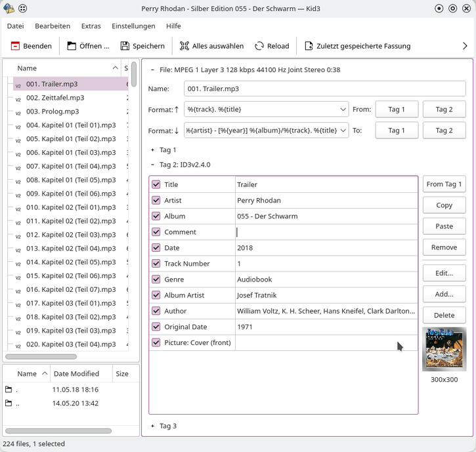Click the v2 tag icon of 003. Prolog.mp3
Screen dimensions: 476x452
pyautogui.click(x=18, y=113)
